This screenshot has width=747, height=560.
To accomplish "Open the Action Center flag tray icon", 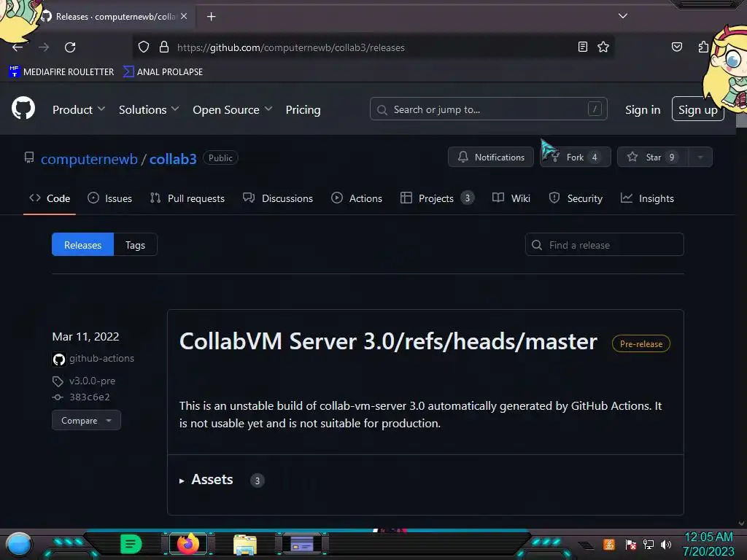I will (630, 544).
